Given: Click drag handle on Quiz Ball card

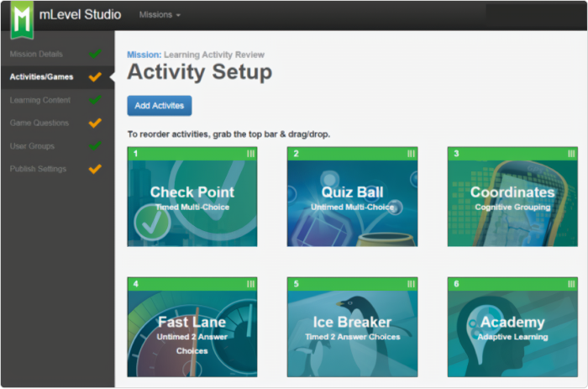Looking at the screenshot, I should pos(411,154).
